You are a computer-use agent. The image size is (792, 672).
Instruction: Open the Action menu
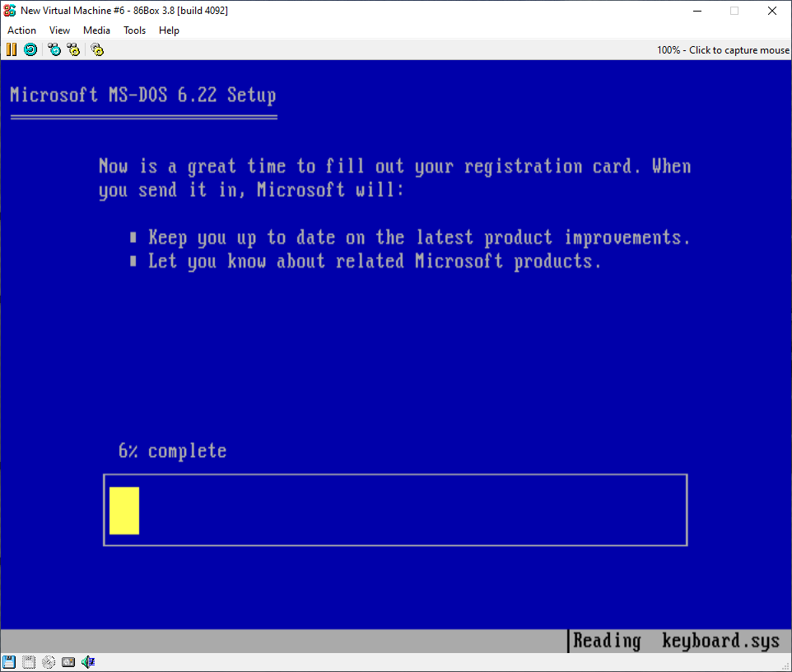pyautogui.click(x=21, y=30)
